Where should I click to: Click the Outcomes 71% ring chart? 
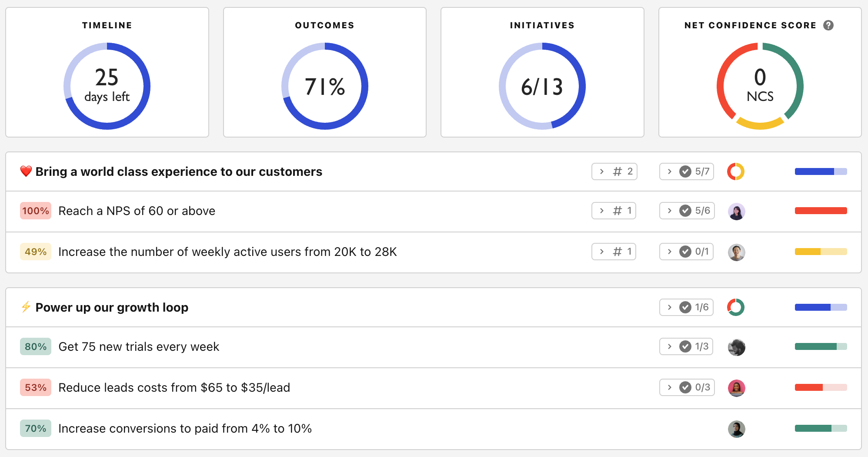pyautogui.click(x=325, y=86)
